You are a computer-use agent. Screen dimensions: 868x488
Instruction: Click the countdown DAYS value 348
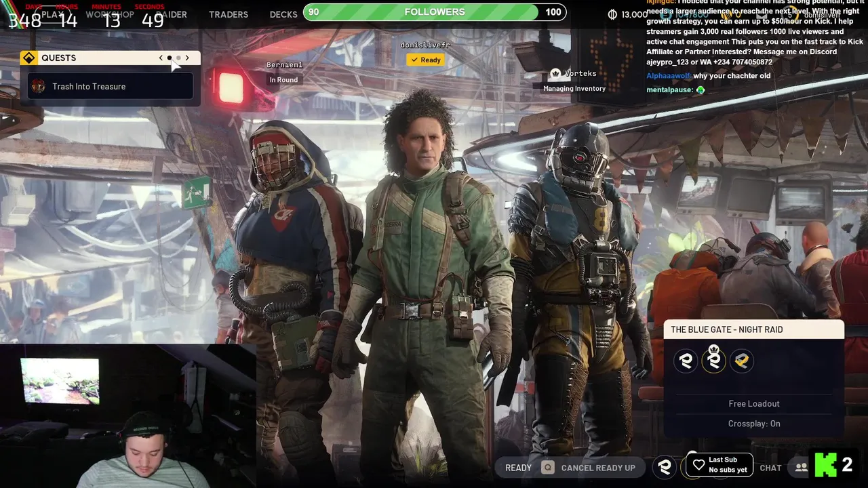(x=24, y=20)
